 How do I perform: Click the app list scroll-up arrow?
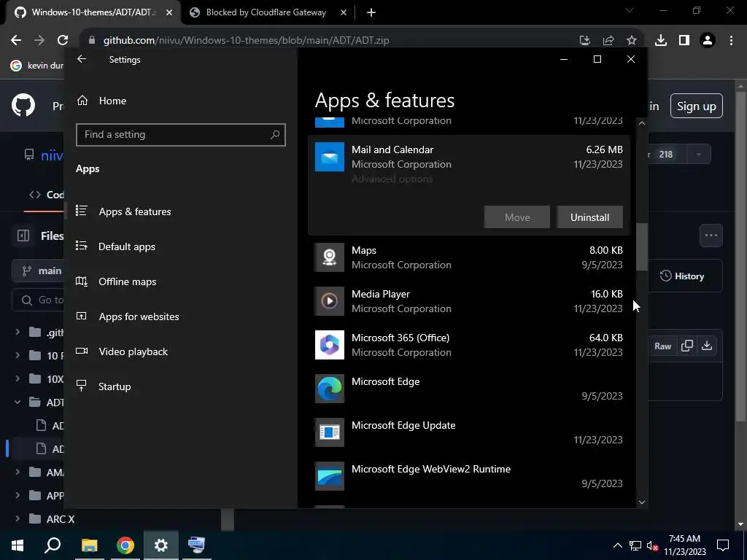pyautogui.click(x=642, y=123)
